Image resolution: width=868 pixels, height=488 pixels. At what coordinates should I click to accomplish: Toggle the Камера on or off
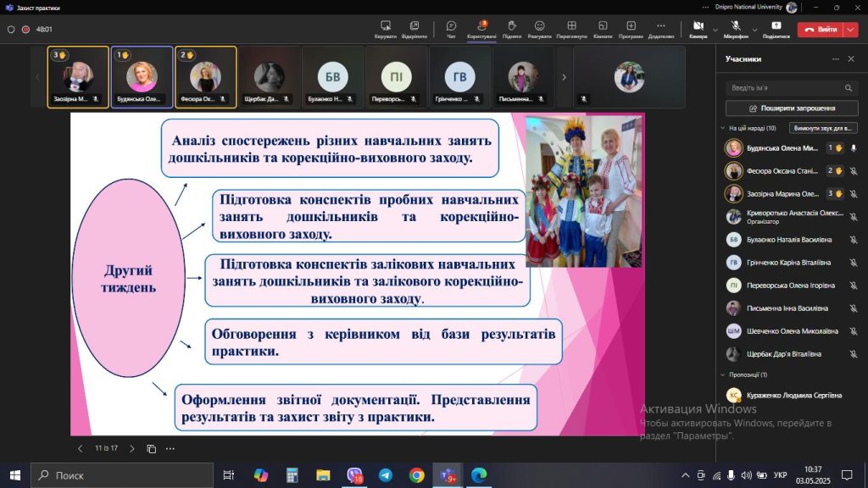point(698,30)
